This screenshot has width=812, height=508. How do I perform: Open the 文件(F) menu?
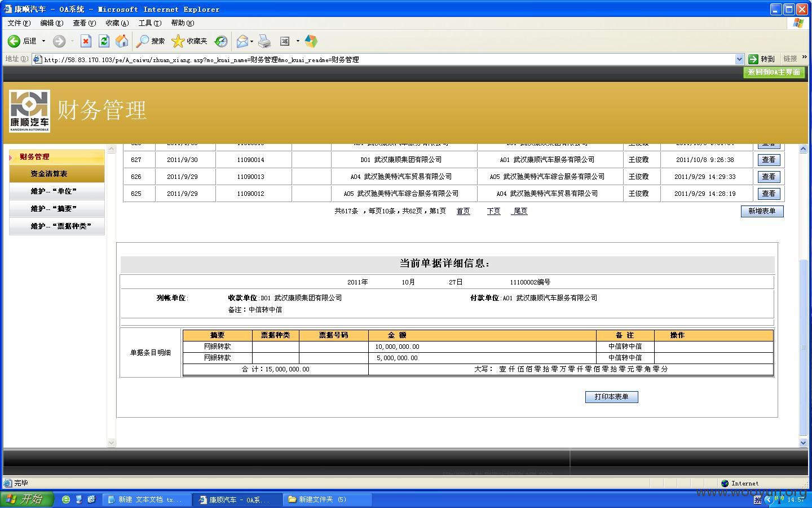tap(19, 23)
